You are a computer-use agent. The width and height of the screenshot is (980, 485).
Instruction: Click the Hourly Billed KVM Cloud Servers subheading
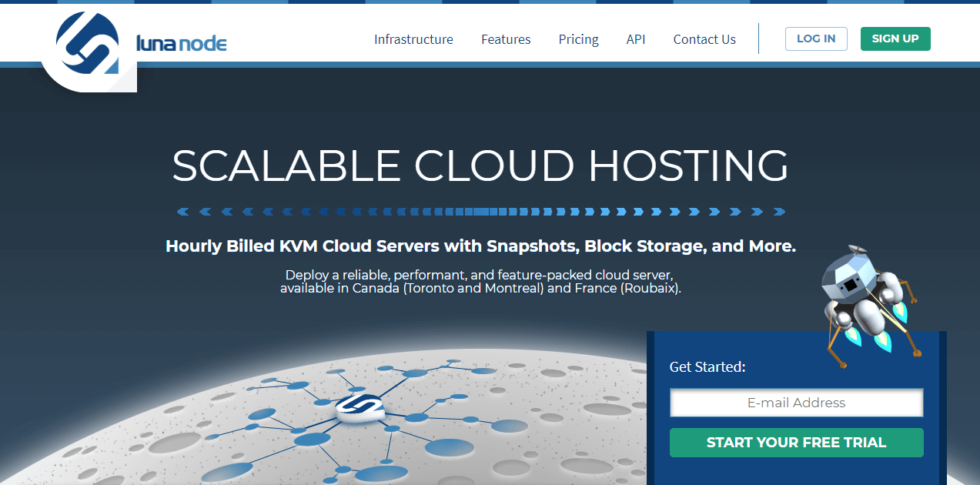(x=480, y=247)
